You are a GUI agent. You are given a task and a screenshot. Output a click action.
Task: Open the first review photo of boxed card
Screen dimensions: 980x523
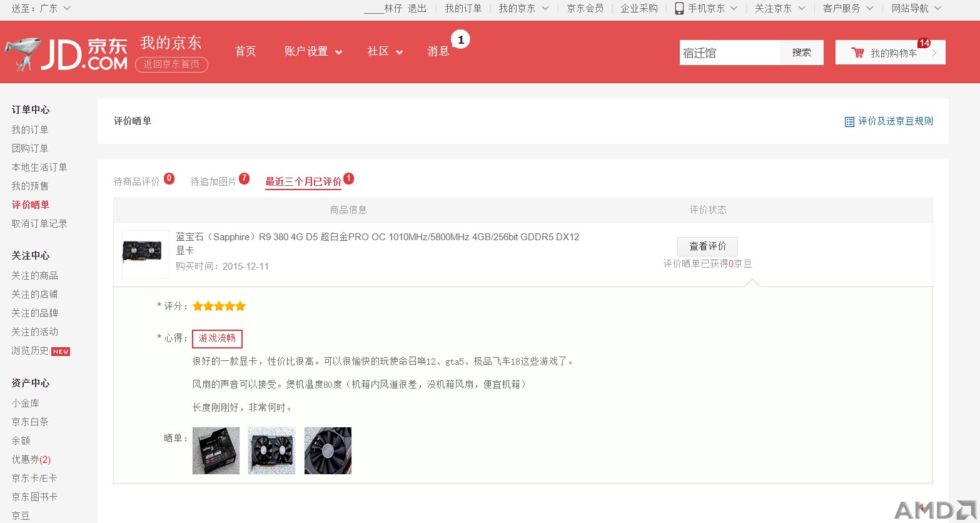click(216, 450)
